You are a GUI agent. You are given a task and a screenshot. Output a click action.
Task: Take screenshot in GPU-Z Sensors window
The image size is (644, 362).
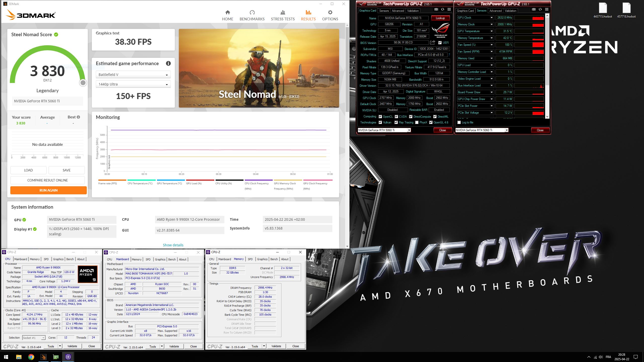pos(534,9)
